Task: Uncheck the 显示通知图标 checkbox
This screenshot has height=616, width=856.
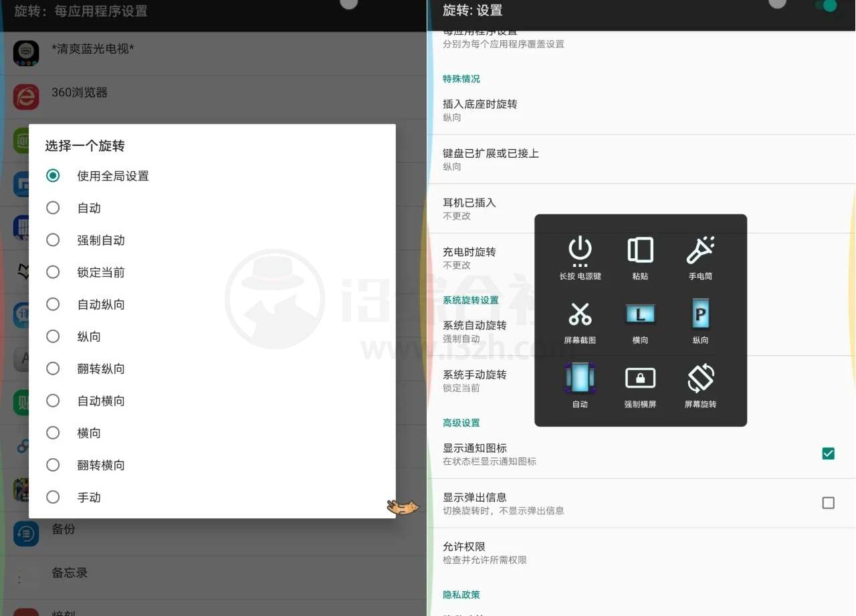Action: (828, 453)
